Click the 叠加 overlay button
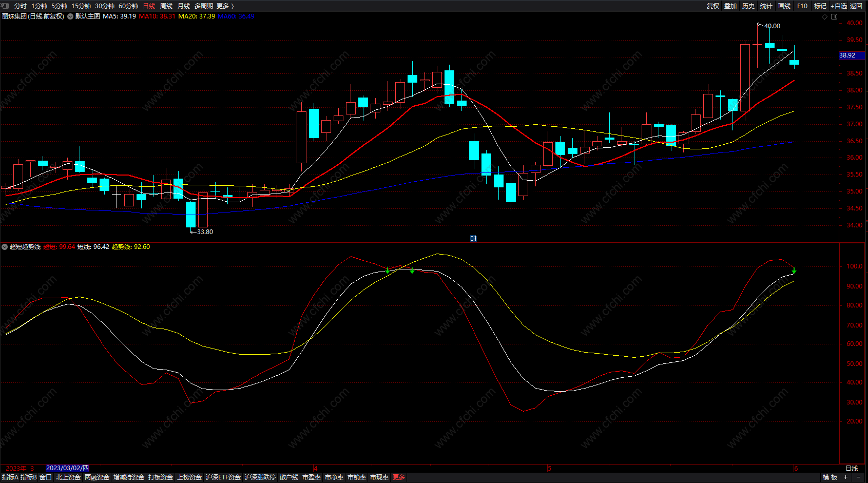 730,6
